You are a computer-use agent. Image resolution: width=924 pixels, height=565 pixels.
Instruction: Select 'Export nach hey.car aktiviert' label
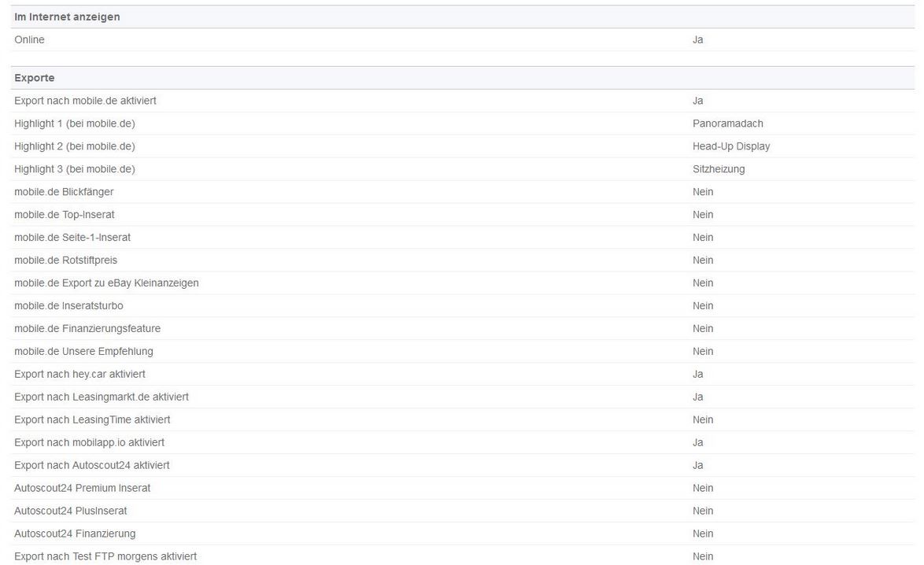79,374
